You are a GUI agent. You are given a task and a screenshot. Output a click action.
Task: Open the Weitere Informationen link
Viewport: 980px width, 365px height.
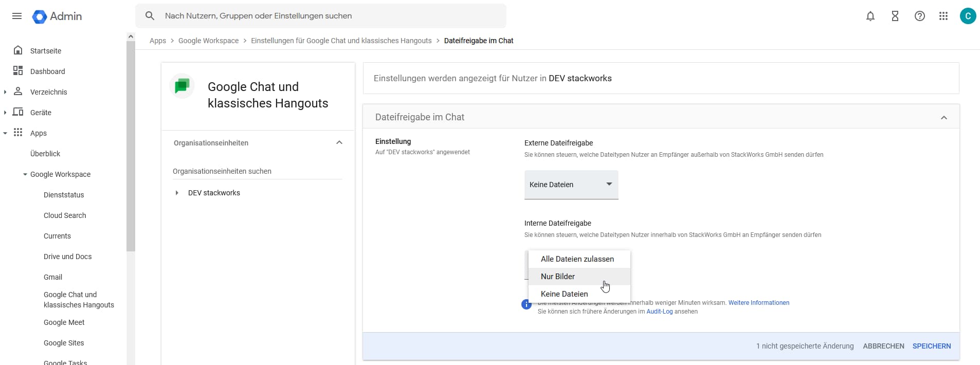(x=759, y=303)
